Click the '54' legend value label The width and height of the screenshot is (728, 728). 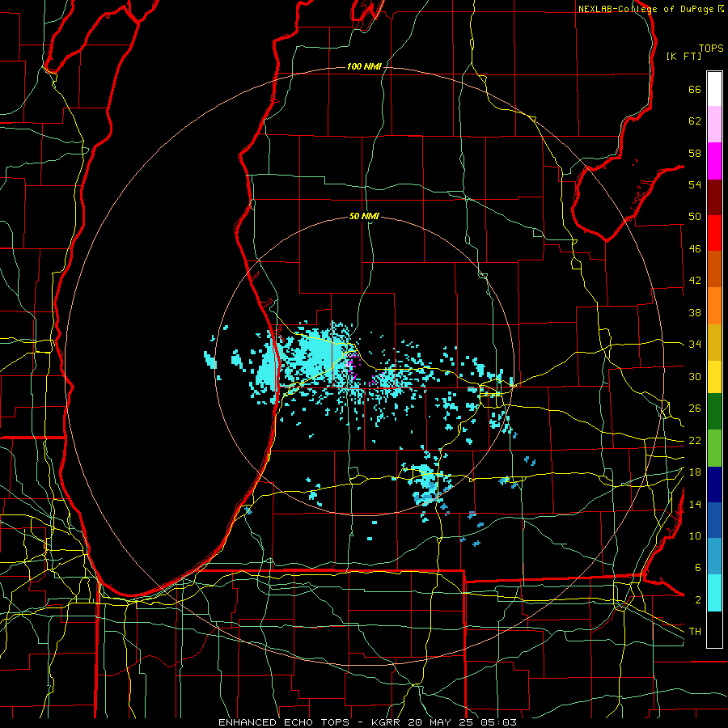tap(695, 184)
